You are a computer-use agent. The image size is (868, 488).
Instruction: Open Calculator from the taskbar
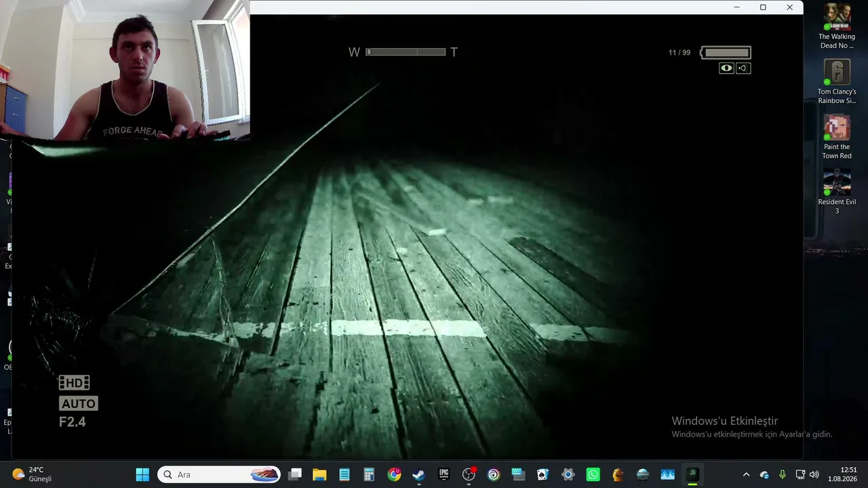[369, 474]
